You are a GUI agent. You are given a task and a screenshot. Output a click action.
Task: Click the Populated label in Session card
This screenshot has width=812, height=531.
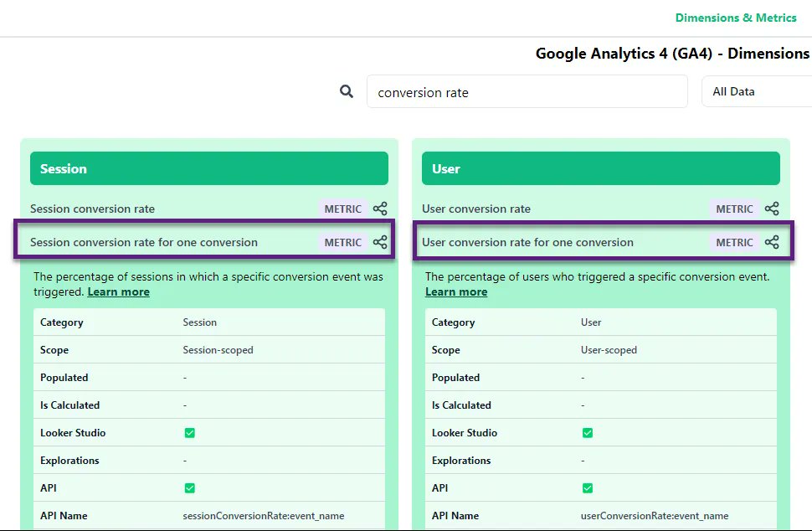[64, 377]
